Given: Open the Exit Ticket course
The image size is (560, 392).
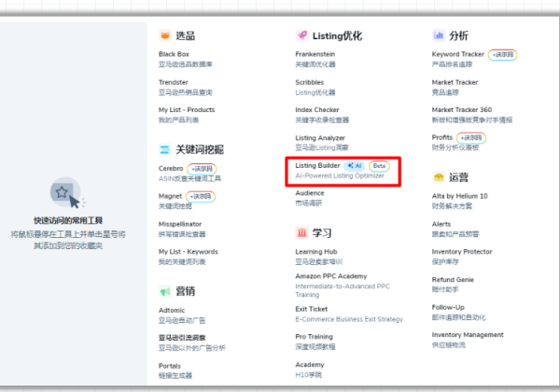Looking at the screenshot, I should coord(312,309).
